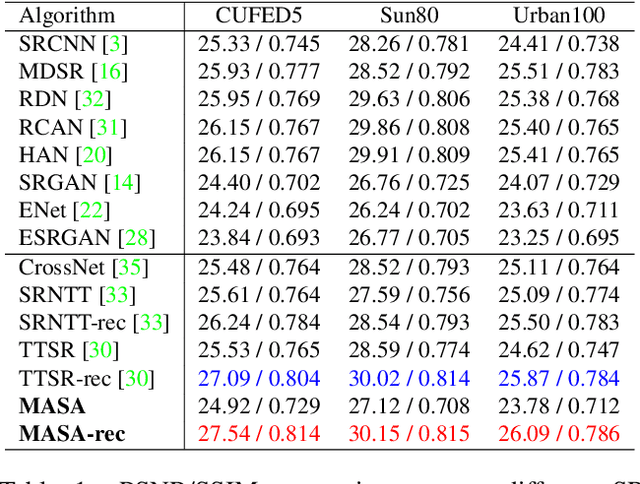Screen dimensions: 640x484
Task: Open CrossNet reference 35
Action: [130, 267]
